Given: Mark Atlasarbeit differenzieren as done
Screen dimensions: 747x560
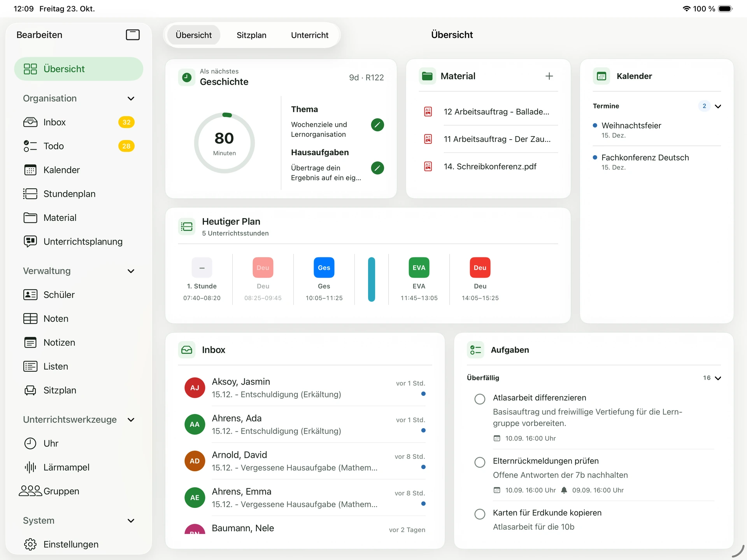Looking at the screenshot, I should click(480, 399).
